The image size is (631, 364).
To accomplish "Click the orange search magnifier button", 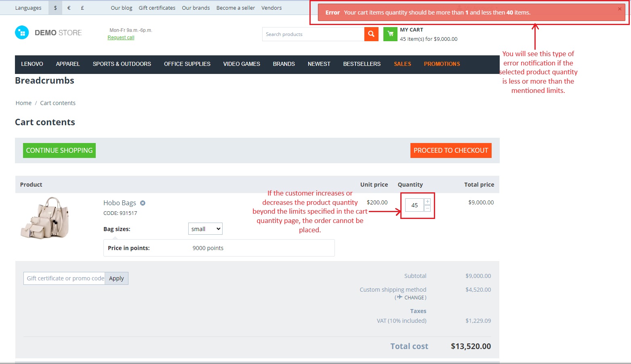I will 371,34.
